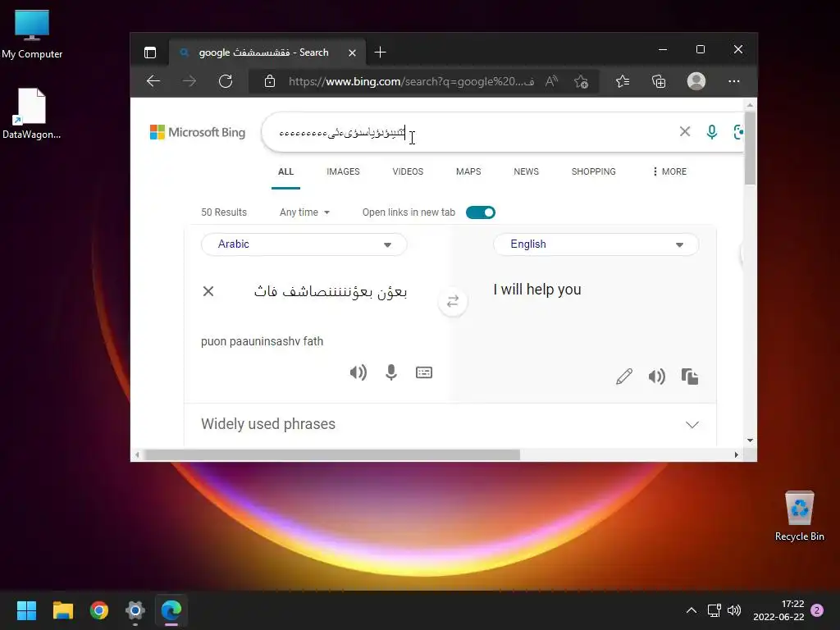840x630 pixels.
Task: Click the Microsoft Bing logo
Action: pos(197,132)
